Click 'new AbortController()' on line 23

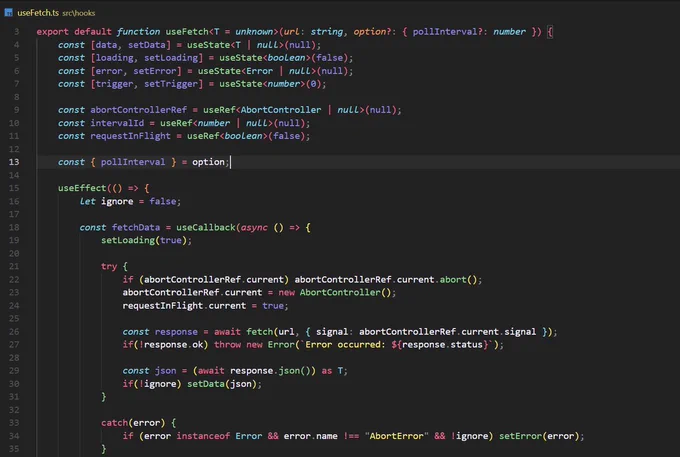point(334,292)
